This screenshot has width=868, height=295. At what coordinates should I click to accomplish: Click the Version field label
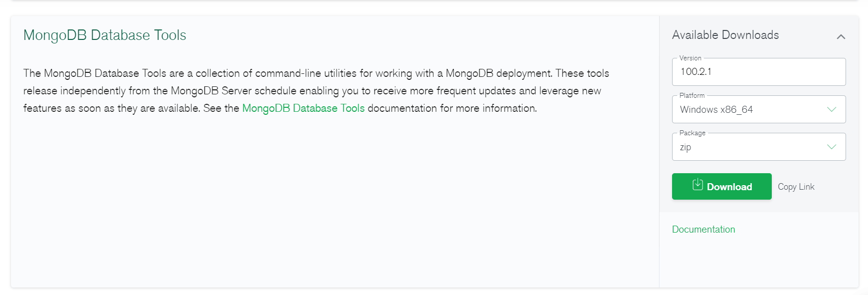(x=690, y=58)
